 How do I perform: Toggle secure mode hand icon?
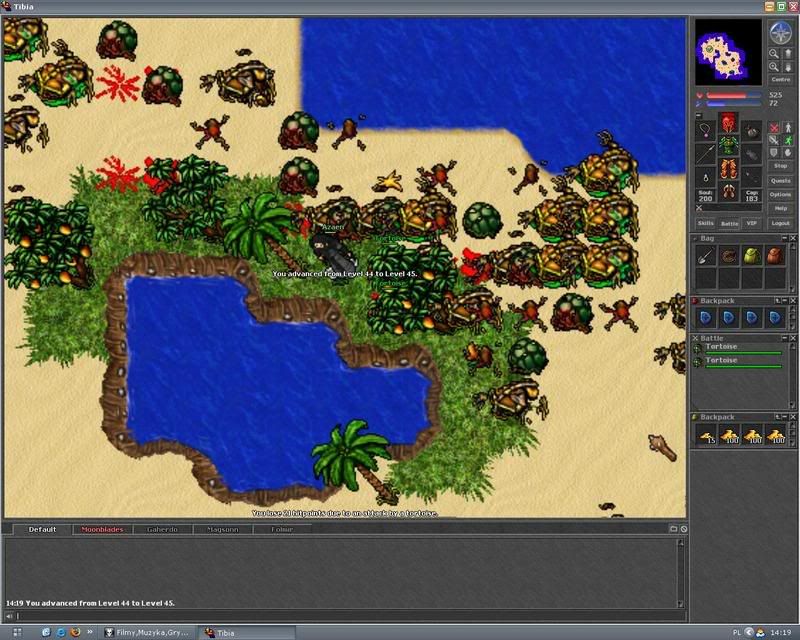(788, 152)
